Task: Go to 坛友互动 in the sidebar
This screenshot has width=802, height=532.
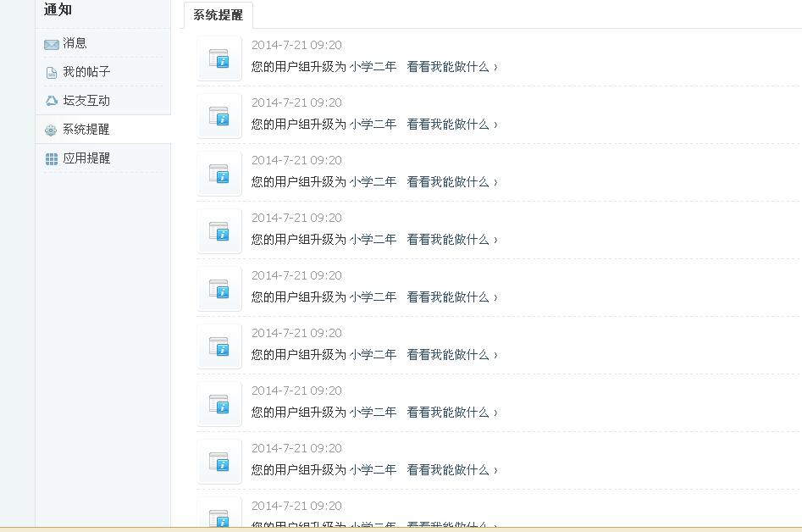Action: tap(86, 101)
